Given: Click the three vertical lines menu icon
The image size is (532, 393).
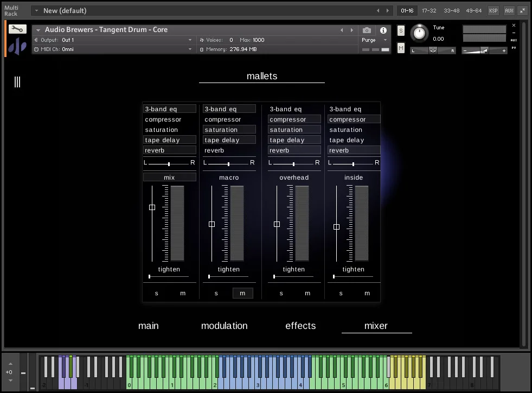Looking at the screenshot, I should (17, 82).
